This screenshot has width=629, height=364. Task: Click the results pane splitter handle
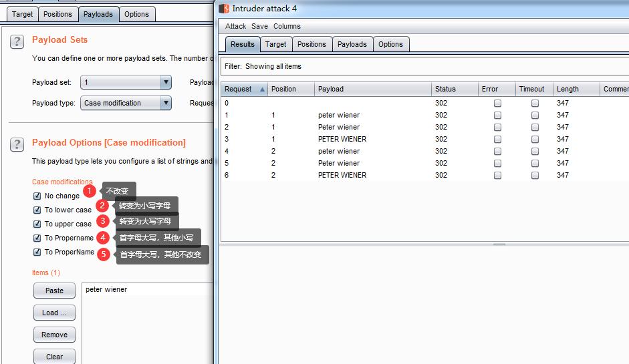pos(499,244)
